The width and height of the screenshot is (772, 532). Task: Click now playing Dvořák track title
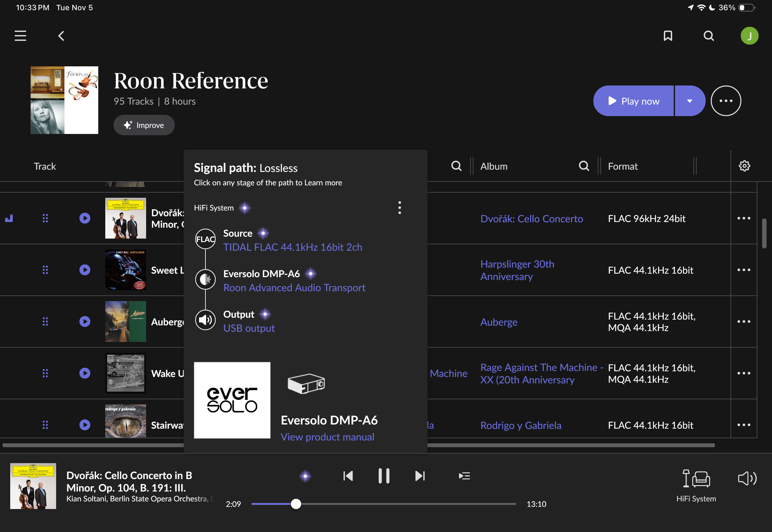click(129, 481)
